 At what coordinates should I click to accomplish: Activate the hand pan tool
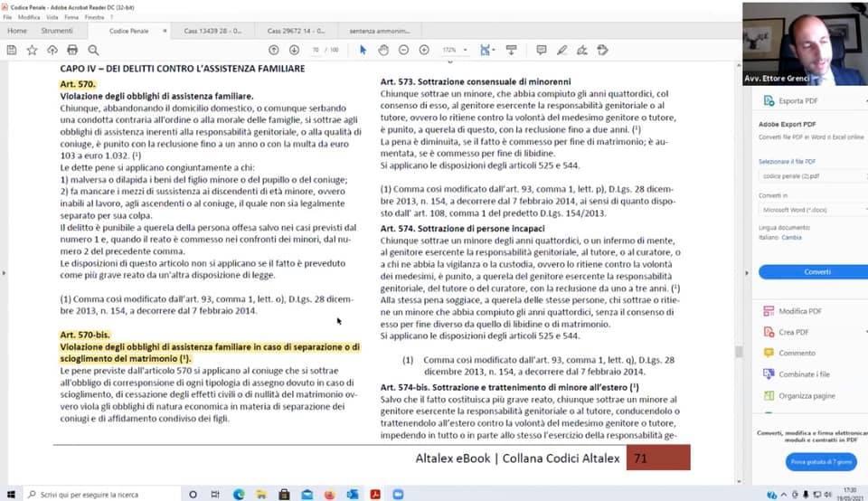(x=383, y=50)
